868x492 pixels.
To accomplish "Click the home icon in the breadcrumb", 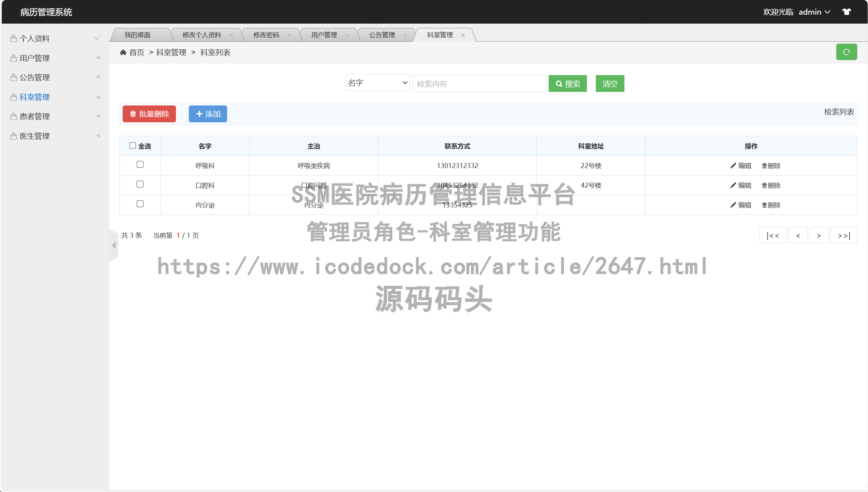I will pyautogui.click(x=123, y=52).
